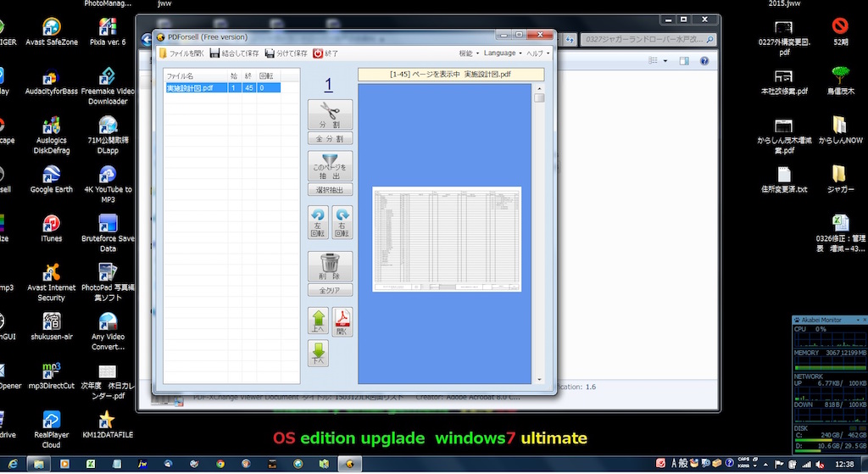
Task: Rotate page left with 左回転
Action: pyautogui.click(x=318, y=223)
